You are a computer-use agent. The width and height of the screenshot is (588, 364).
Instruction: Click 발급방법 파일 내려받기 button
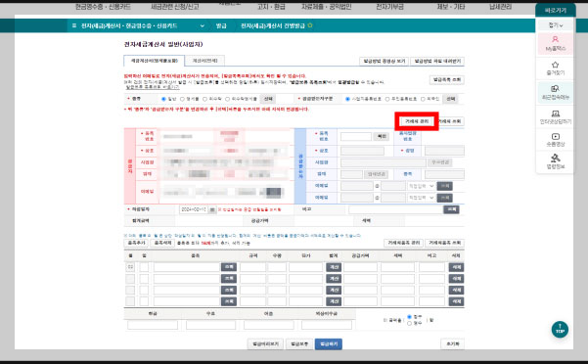(x=437, y=61)
